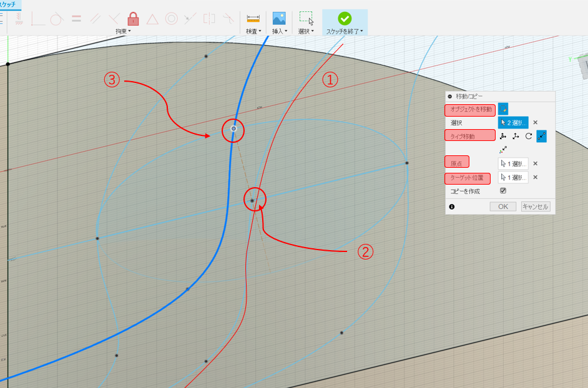The height and width of the screenshot is (388, 588).
Task: Choose the Tangent constraint tool
Action: click(56, 19)
